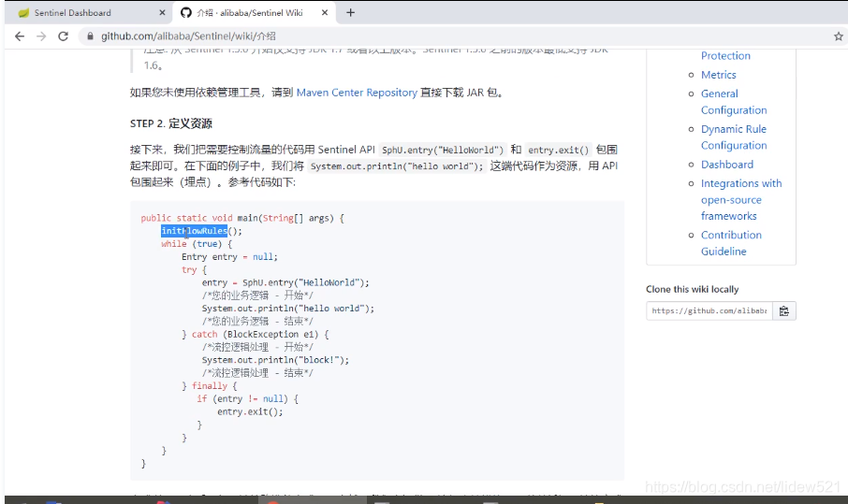The width and height of the screenshot is (848, 504).
Task: Open the General Configuration link
Action: [734, 102]
